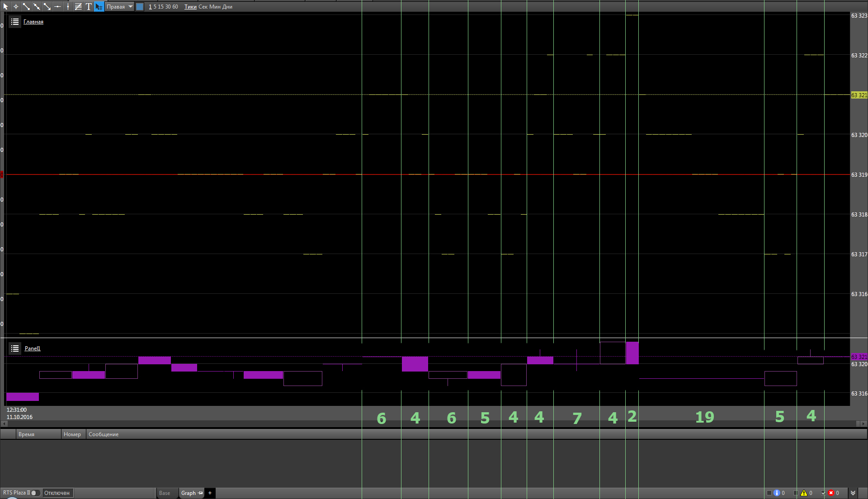Enable the info messages checkbox

(x=769, y=493)
